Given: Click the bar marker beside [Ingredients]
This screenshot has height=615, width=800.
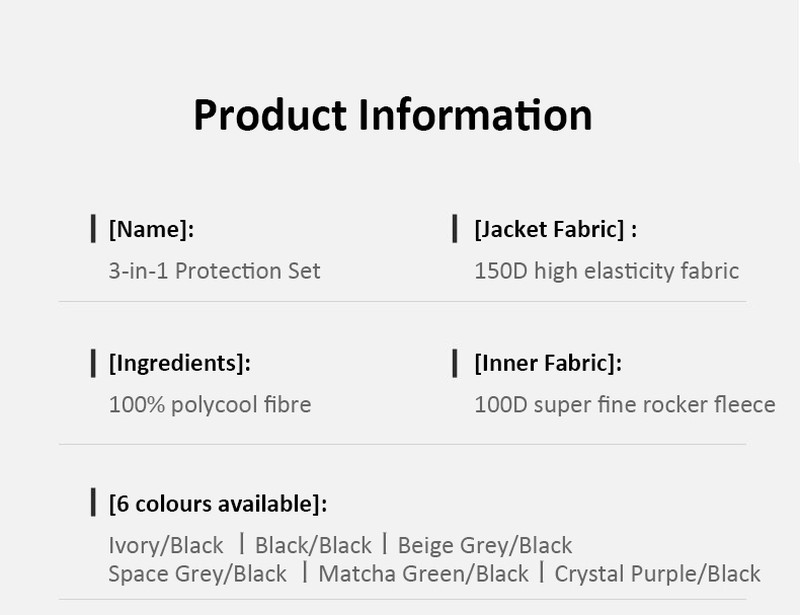Looking at the screenshot, I should [93, 361].
